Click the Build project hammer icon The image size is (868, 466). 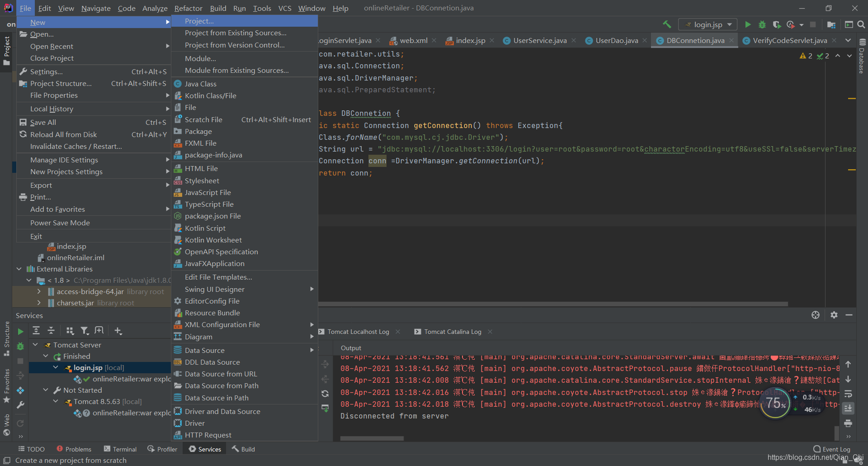point(667,24)
